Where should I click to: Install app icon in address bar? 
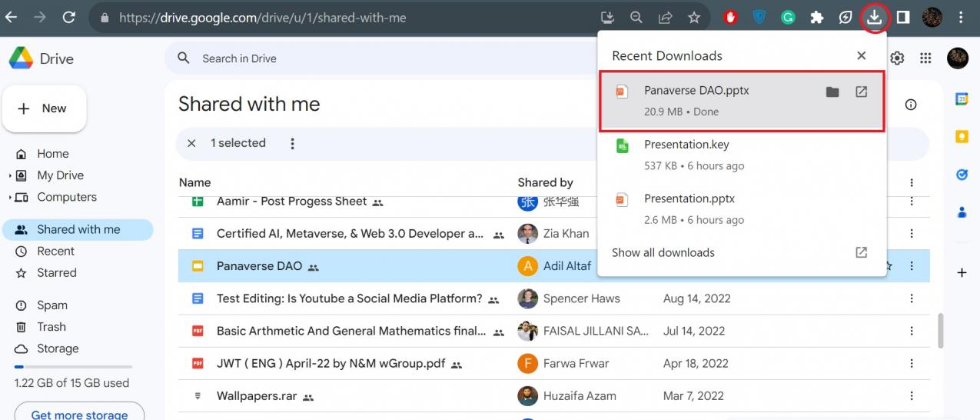[x=607, y=17]
